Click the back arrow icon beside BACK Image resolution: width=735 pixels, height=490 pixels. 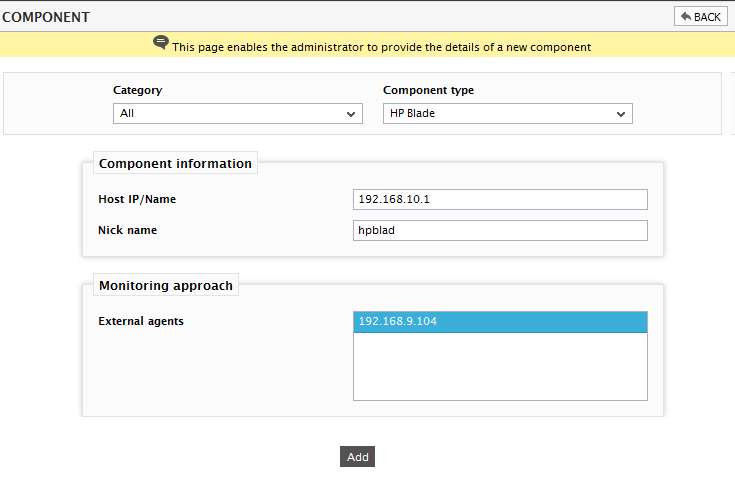[686, 16]
